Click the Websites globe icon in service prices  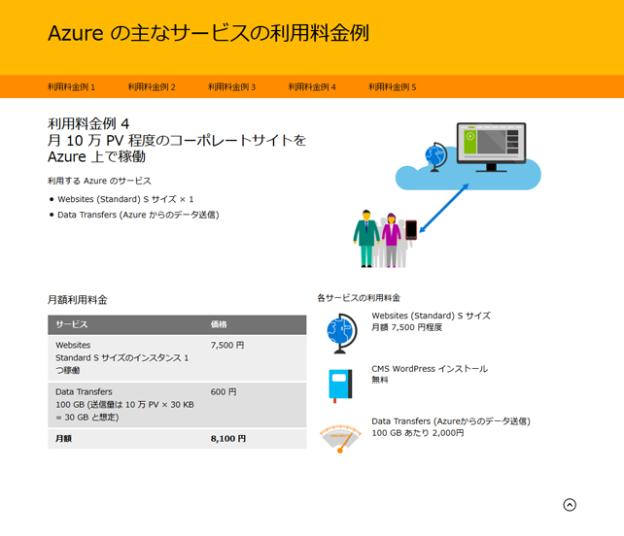341,333
